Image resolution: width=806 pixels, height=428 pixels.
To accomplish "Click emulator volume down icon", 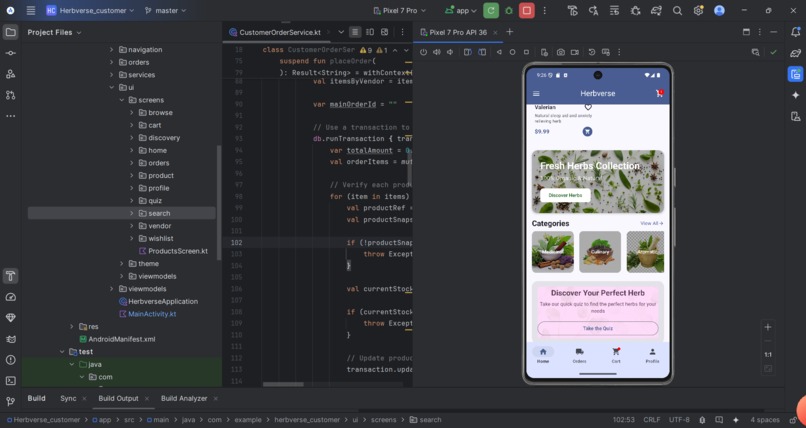I will (450, 52).
